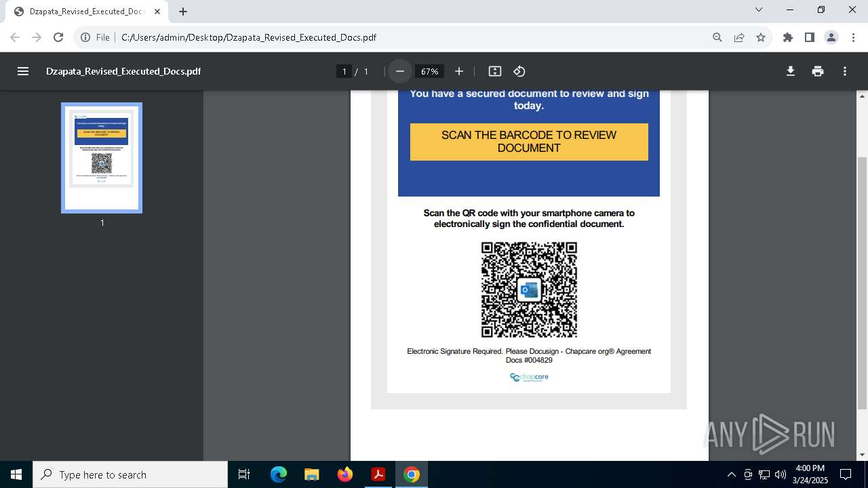Screen dimensions: 868x488
Task: Click the 67% zoom level field
Action: click(x=430, y=71)
